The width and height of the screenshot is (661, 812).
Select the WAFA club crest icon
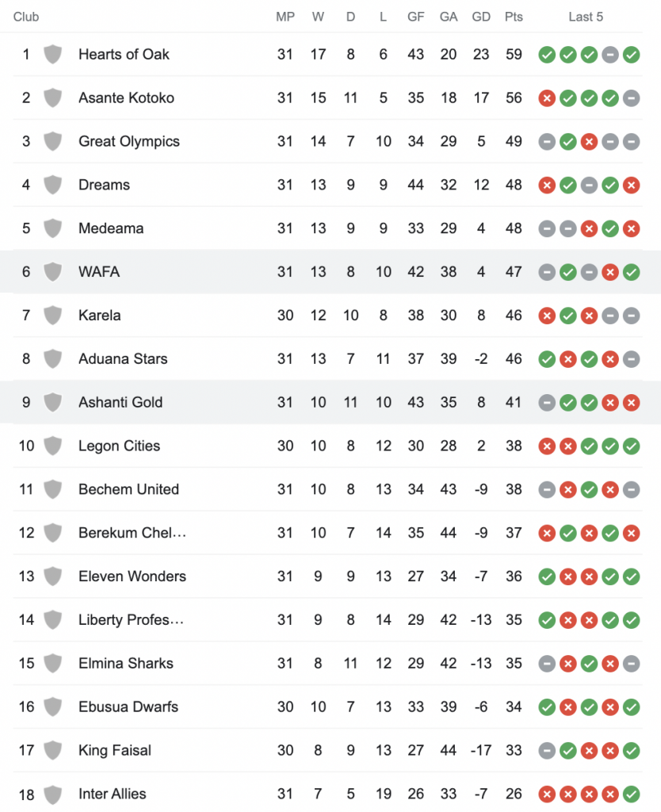[53, 272]
